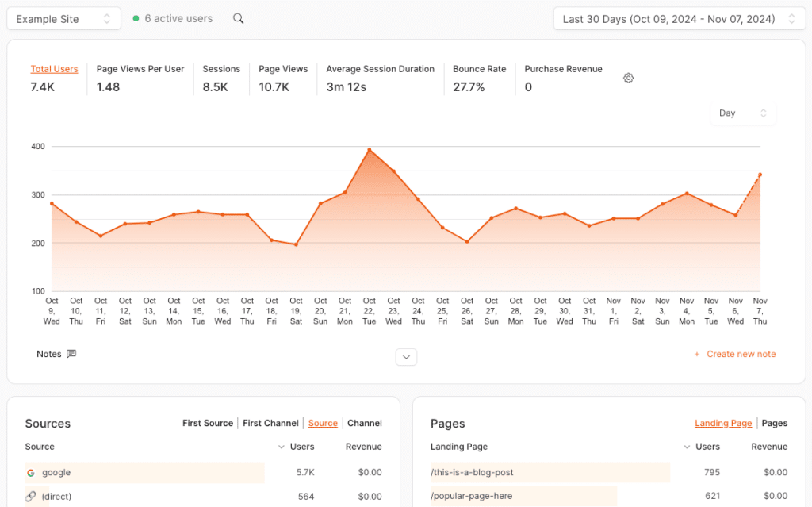Viewport: 812px width, 507px height.
Task: Open the Day granularity dropdown
Action: coord(743,113)
